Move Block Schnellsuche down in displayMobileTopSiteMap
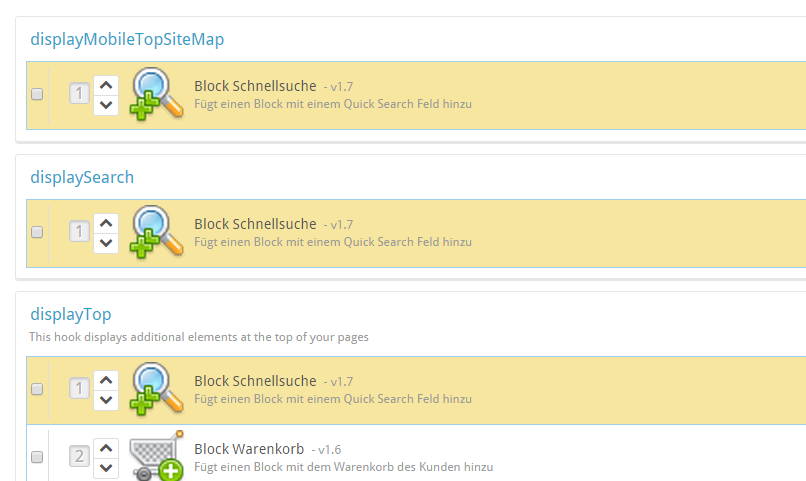This screenshot has width=806, height=481. coord(106,105)
